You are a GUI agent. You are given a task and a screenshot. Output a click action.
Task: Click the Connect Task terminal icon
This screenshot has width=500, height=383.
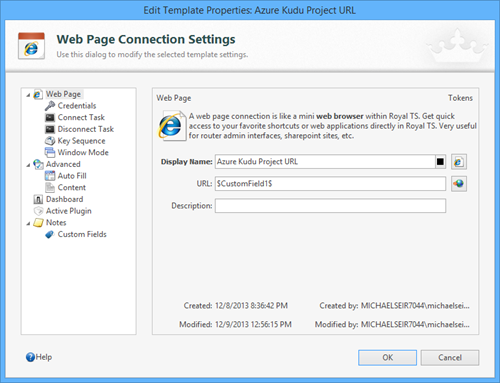(x=50, y=118)
